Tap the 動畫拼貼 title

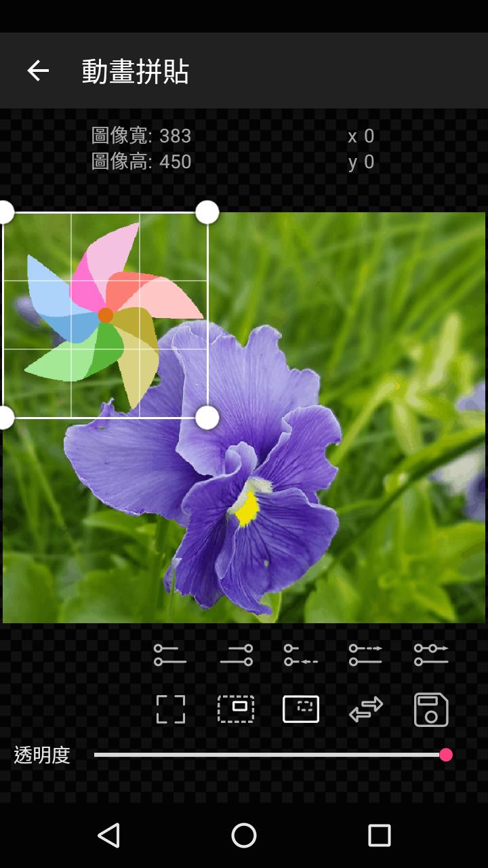click(x=135, y=71)
